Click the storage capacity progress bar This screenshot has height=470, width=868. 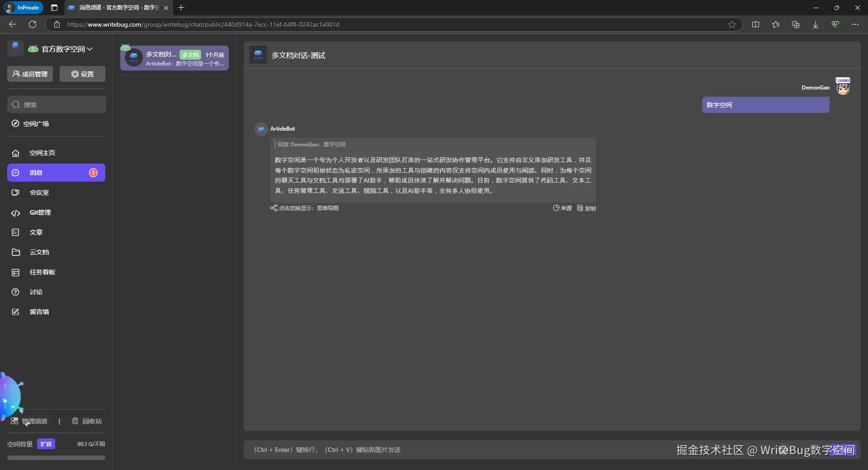(x=56, y=458)
